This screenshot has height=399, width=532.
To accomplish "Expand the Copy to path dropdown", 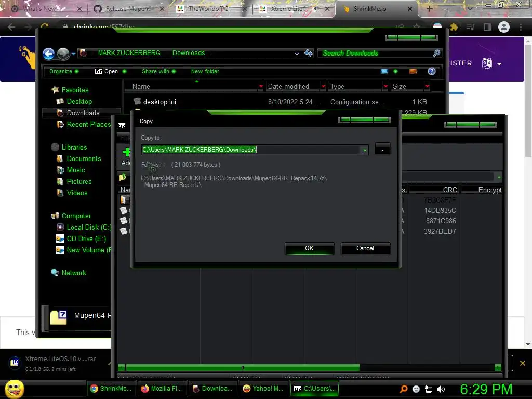I will [365, 150].
